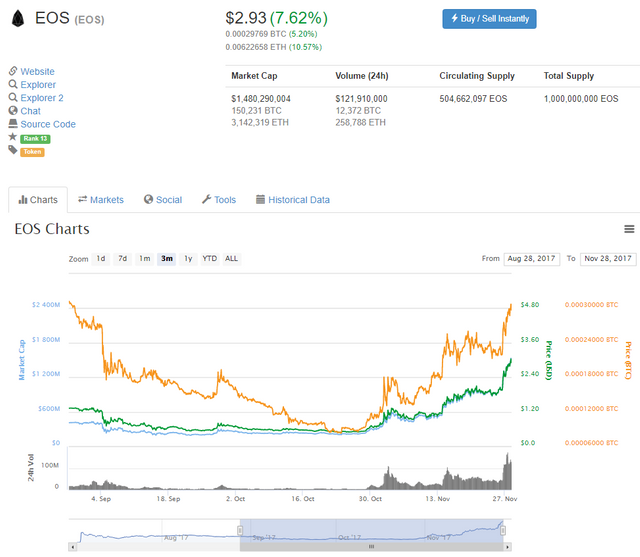The width and height of the screenshot is (640, 557).
Task: Click the market cap value $1,480,290,004
Action: click(x=261, y=99)
